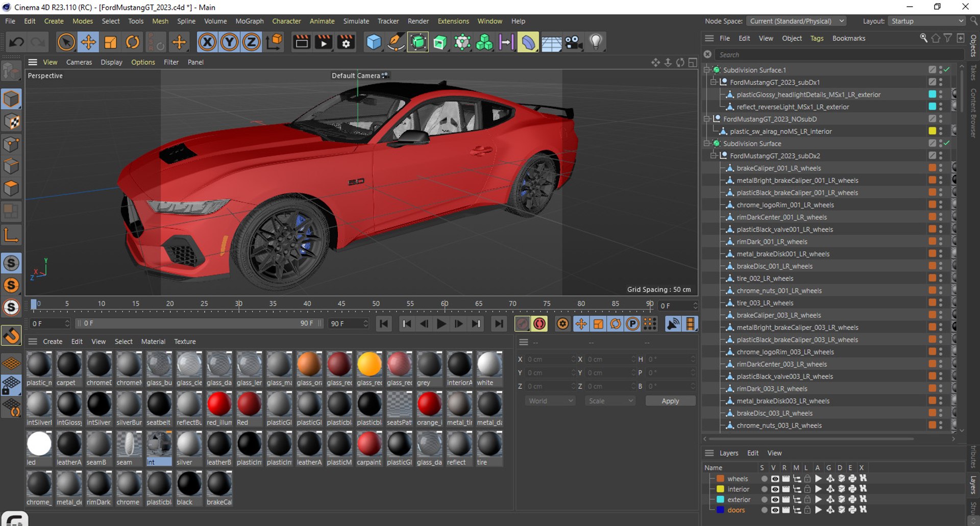The height and width of the screenshot is (526, 980).
Task: Click Render View clapperboard icon
Action: 302,42
